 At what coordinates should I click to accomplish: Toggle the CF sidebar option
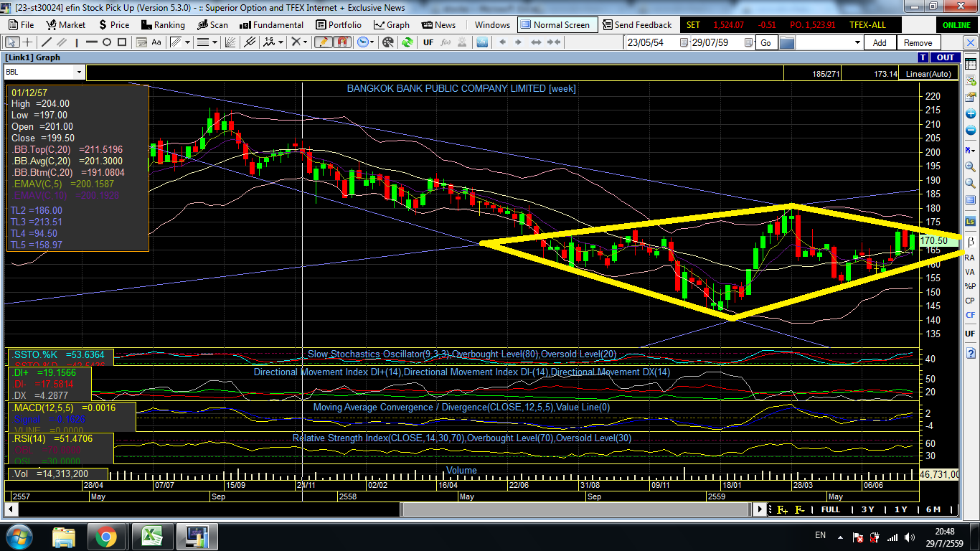(970, 315)
